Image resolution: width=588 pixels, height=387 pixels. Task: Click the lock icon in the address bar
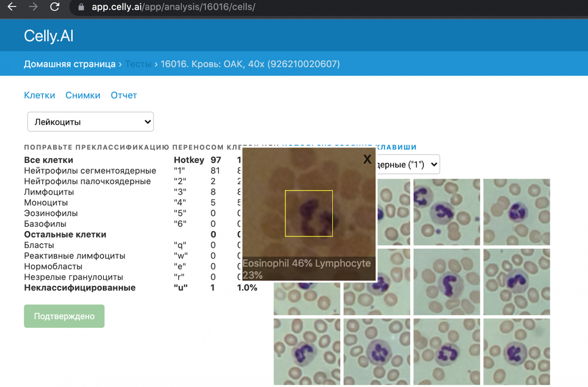click(81, 7)
